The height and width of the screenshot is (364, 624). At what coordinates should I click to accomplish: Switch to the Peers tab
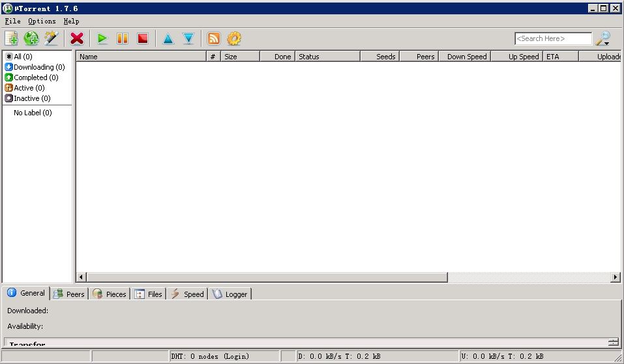pos(69,294)
